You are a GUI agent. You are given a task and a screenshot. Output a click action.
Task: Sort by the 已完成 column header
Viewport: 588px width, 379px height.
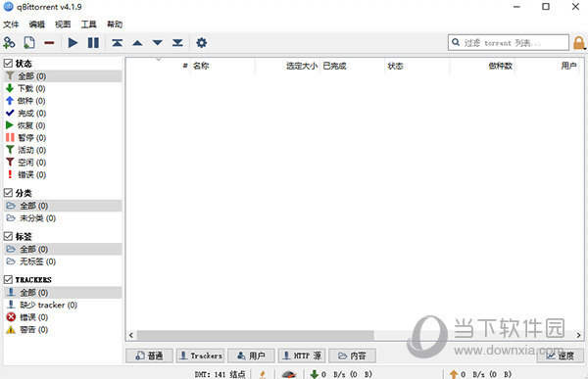(x=353, y=66)
